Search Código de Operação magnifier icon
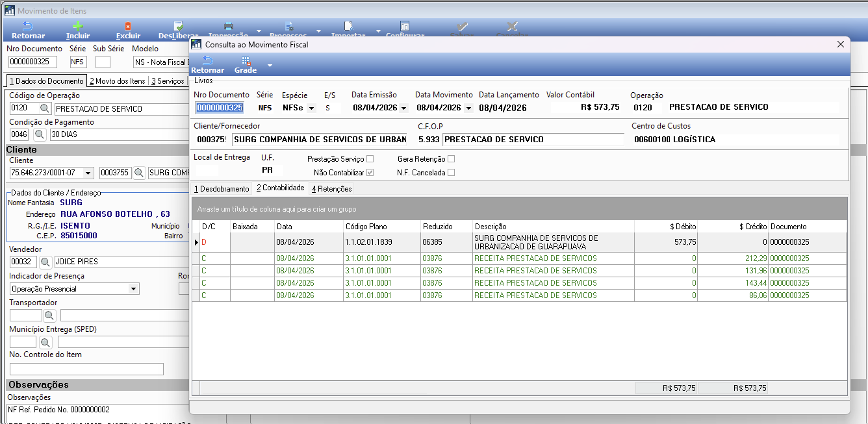The image size is (868, 424). [x=44, y=108]
